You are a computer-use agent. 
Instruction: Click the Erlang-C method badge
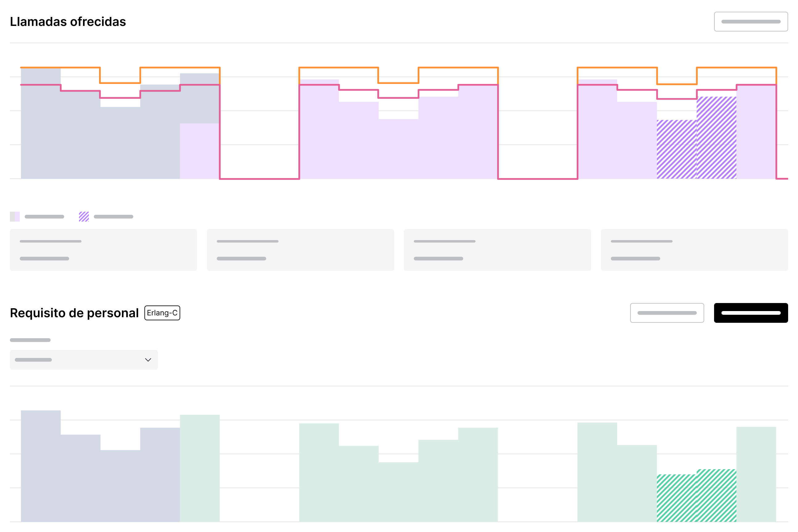tap(161, 313)
